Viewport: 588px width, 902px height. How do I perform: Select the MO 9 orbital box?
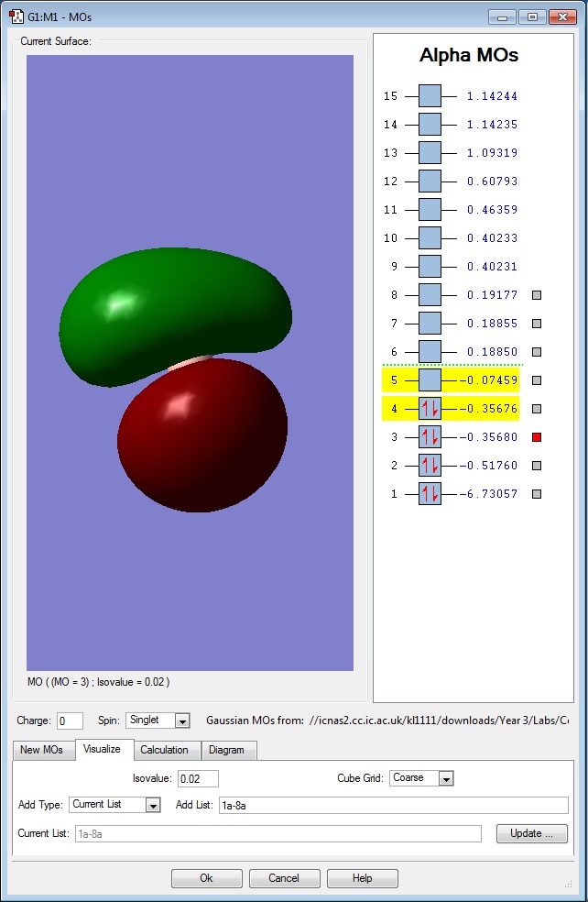coord(430,267)
